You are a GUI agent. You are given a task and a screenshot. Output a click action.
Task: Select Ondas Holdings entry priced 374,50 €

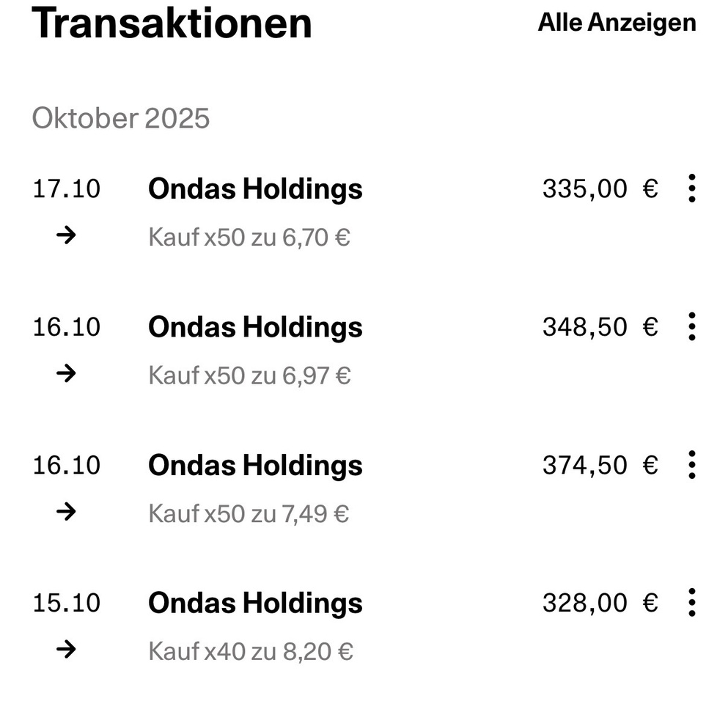tap(255, 465)
